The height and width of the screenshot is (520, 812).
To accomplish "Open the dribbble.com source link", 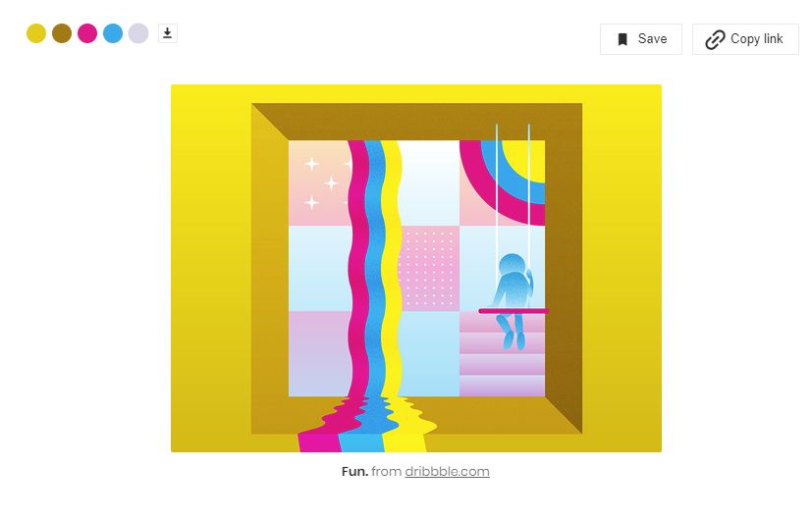I will pos(447,471).
